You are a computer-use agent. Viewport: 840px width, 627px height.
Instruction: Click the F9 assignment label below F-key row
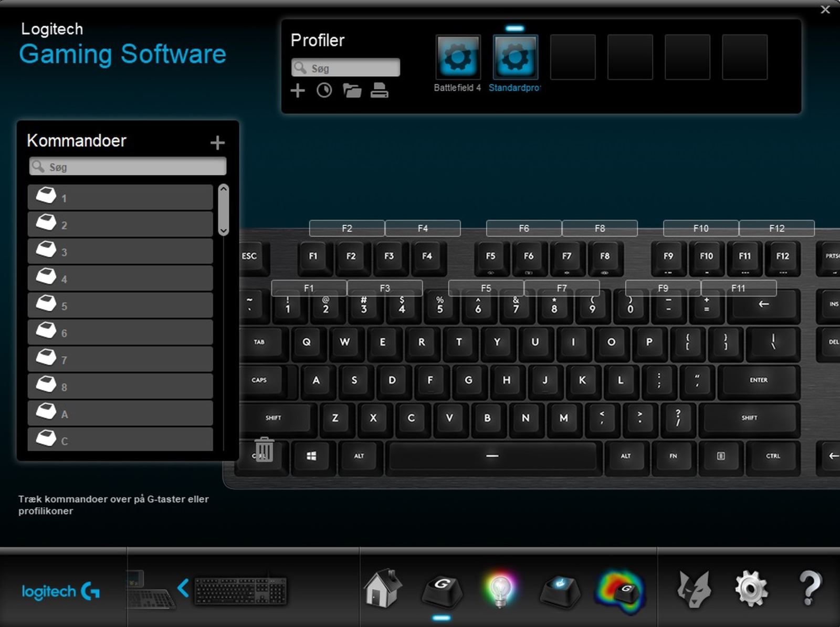tap(663, 288)
